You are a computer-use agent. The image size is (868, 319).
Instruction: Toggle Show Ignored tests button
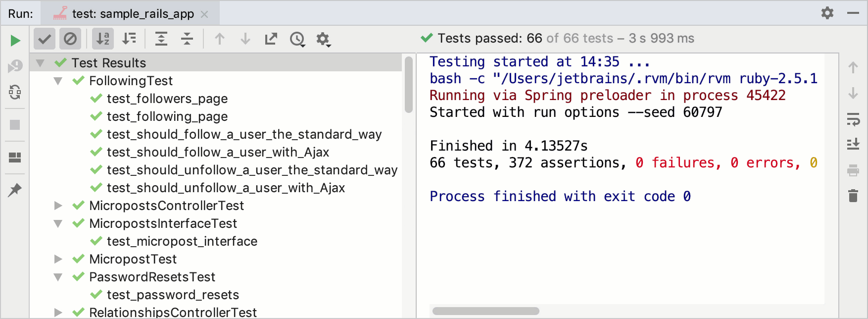[70, 39]
